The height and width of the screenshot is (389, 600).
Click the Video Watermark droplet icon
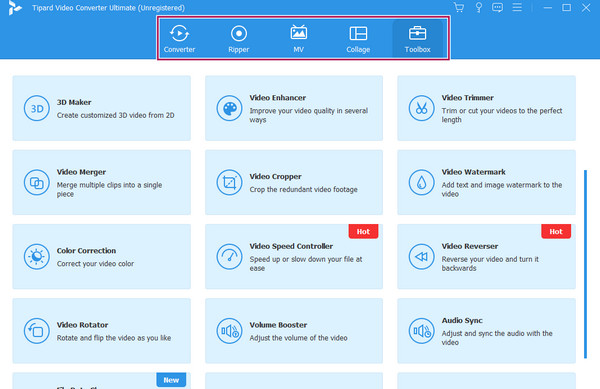coord(421,182)
